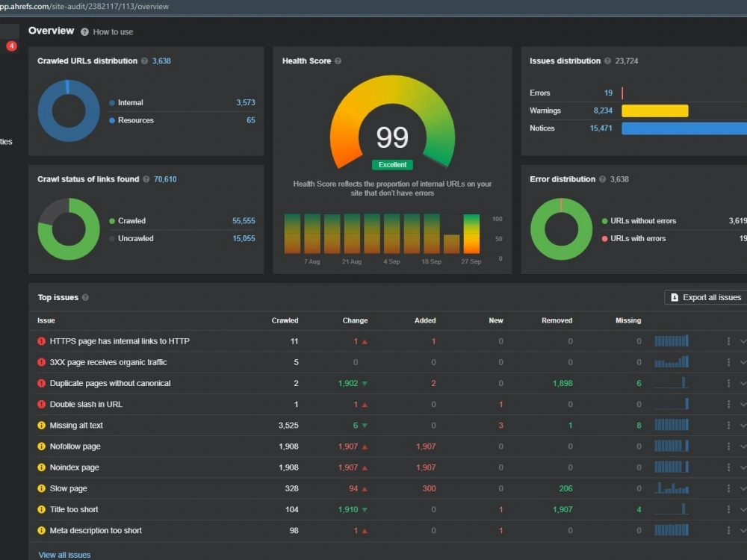Open Internal URLs count 3,573
Image resolution: width=747 pixels, height=560 pixels.
(x=245, y=102)
